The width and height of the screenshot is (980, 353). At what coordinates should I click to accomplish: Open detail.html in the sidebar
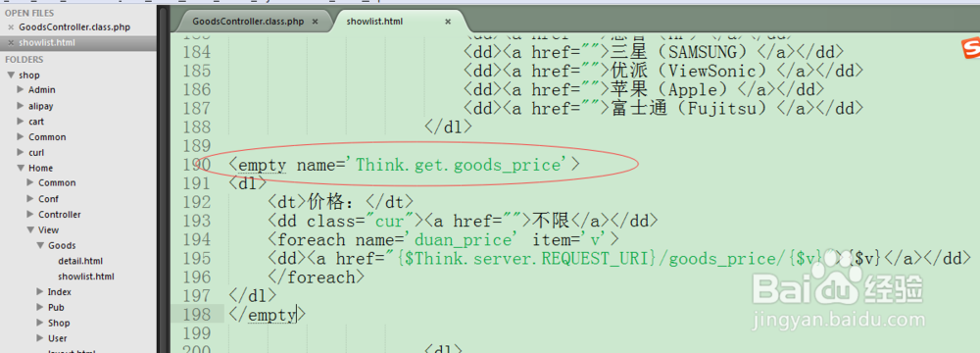click(80, 261)
